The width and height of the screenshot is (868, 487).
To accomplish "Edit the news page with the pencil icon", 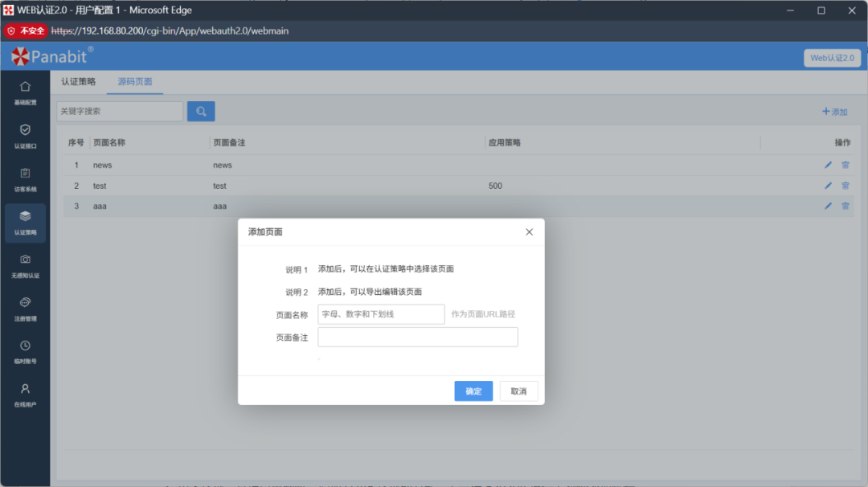I will click(828, 164).
